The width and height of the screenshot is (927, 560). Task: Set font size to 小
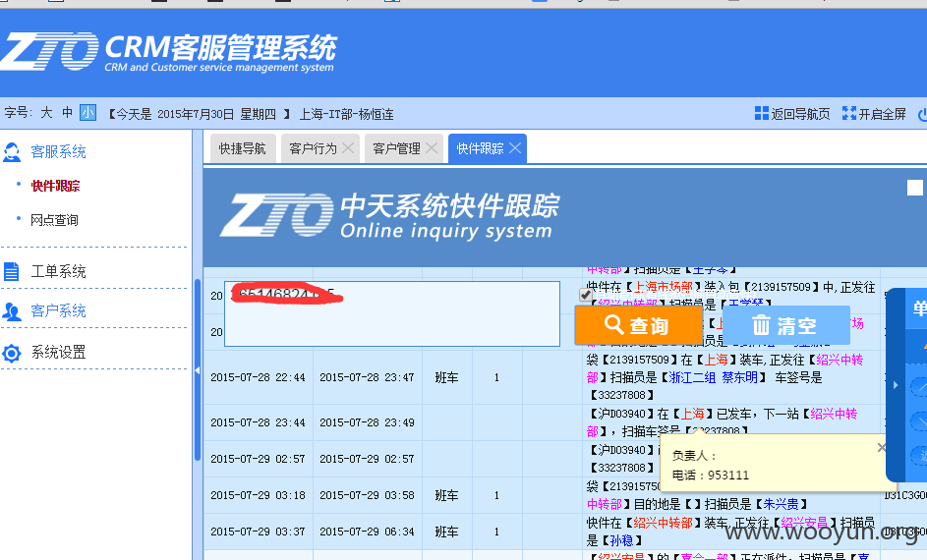pyautogui.click(x=88, y=113)
